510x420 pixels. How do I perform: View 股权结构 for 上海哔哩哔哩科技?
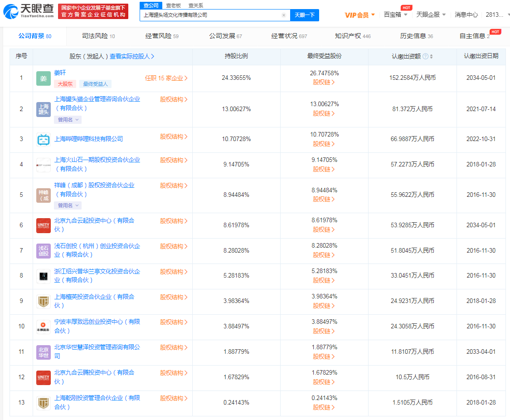tap(173, 137)
